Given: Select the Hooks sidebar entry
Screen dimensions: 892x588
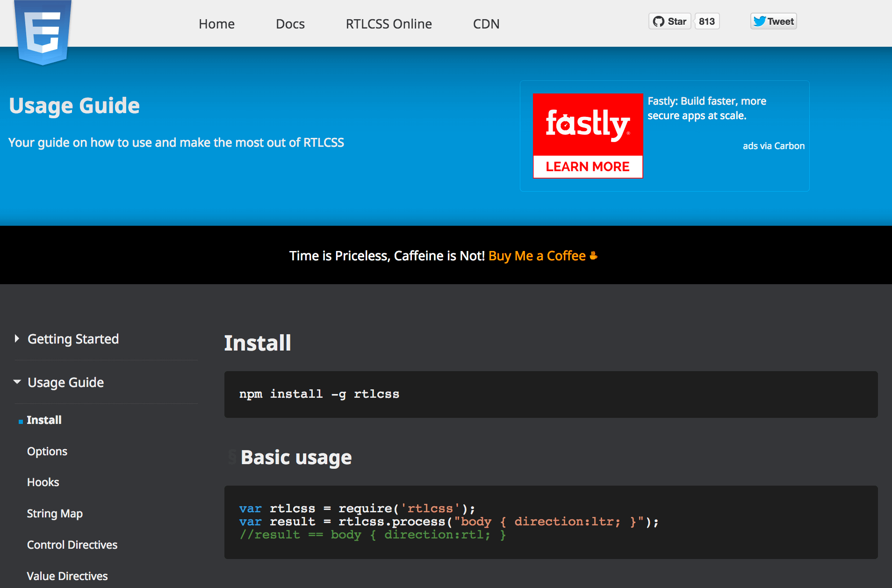Looking at the screenshot, I should click(43, 482).
